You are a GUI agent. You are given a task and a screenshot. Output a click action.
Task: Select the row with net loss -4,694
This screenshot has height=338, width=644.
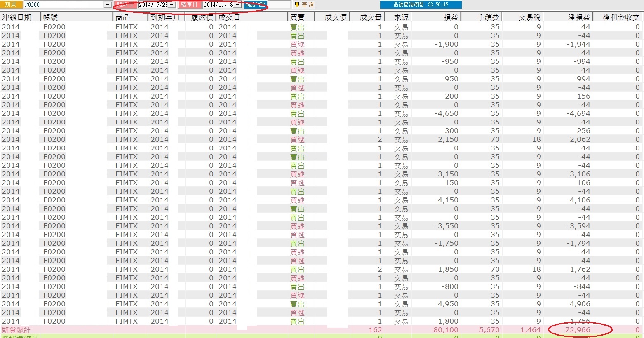tap(322, 113)
